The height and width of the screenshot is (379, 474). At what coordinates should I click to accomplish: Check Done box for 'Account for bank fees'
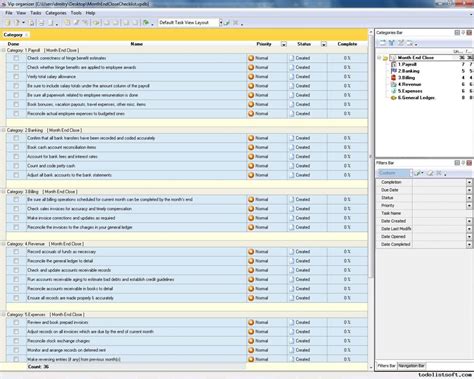[16, 156]
